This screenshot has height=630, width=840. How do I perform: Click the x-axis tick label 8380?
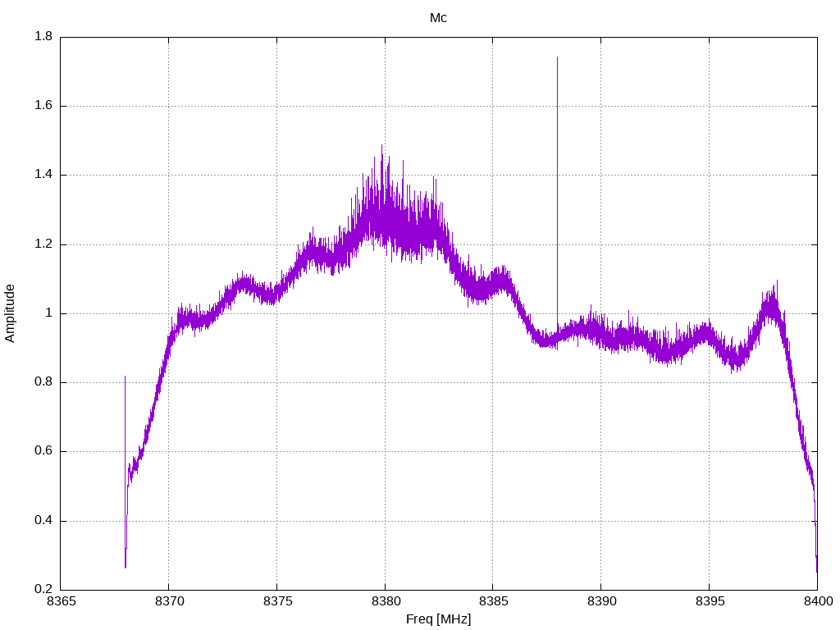click(x=385, y=601)
